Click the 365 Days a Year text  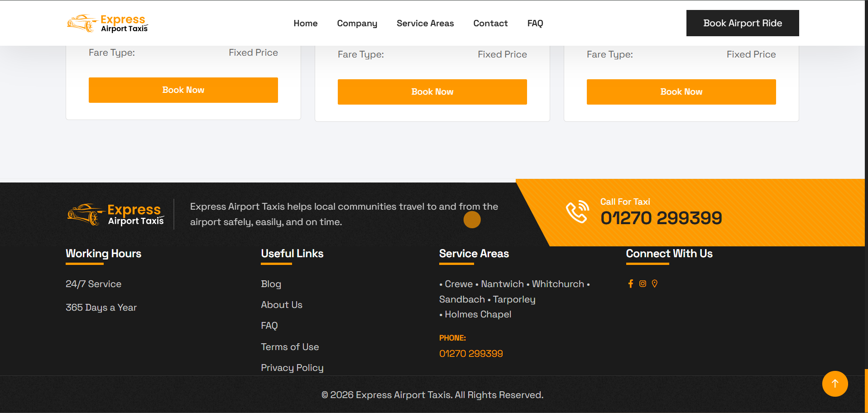101,307
